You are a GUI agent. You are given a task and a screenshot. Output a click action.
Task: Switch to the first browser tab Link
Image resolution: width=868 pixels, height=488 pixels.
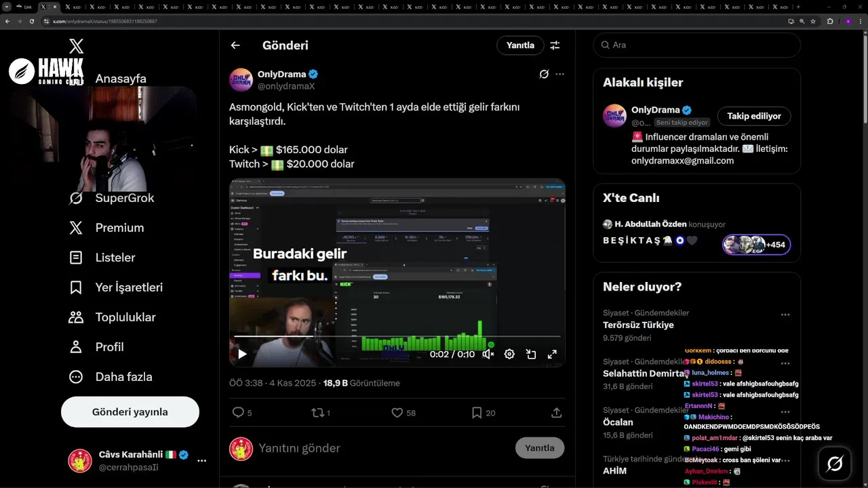pos(26,7)
